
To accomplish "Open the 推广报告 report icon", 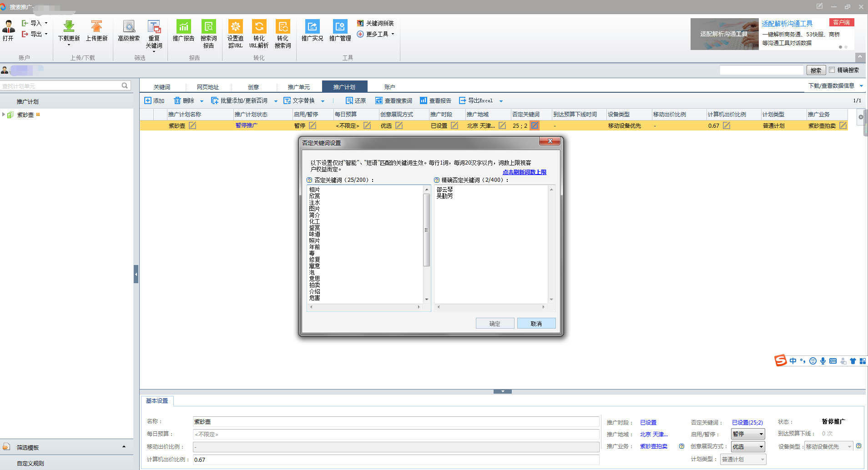I will [183, 27].
